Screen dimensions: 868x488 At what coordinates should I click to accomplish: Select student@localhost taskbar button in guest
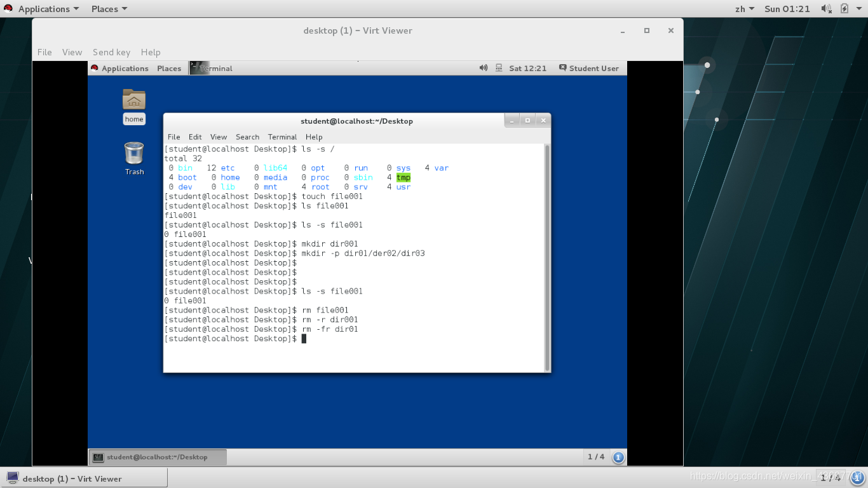[x=157, y=457]
